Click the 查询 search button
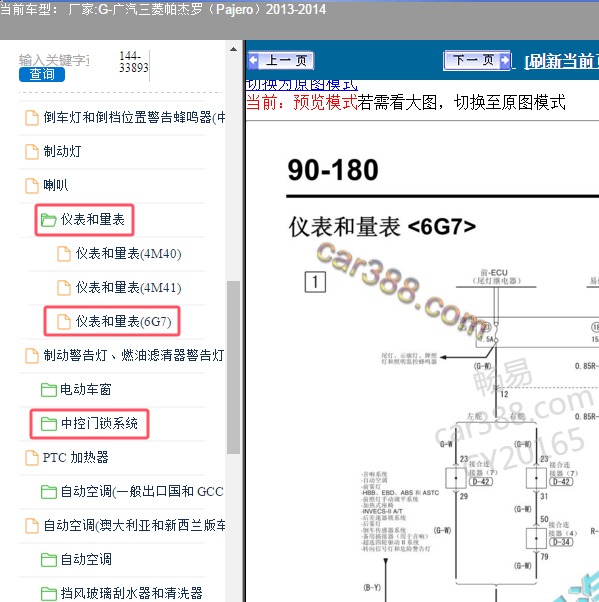The width and height of the screenshot is (599, 602). click(42, 74)
